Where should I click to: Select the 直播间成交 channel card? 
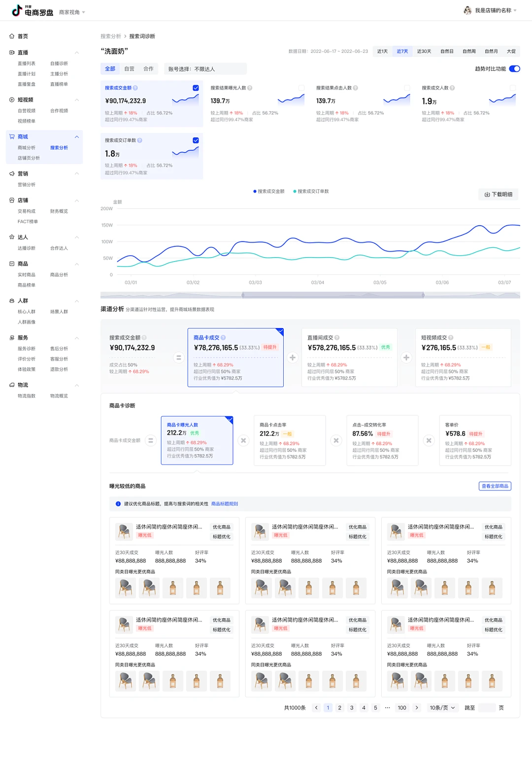pos(349,358)
